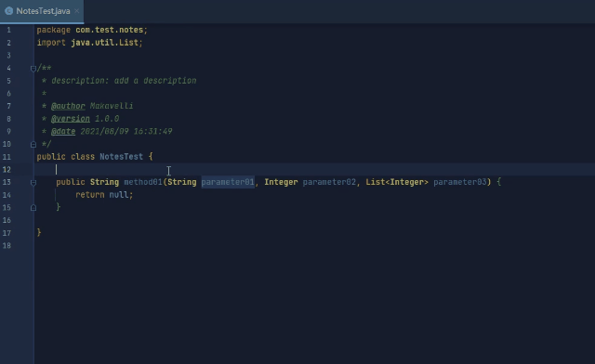Click the highlighted parameter01 identifier
Viewport: 595px width, 364px height.
[x=228, y=182]
